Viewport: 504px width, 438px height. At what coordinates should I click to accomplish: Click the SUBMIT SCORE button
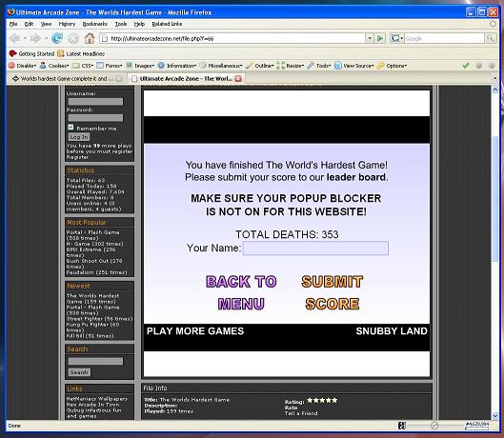pos(333,292)
